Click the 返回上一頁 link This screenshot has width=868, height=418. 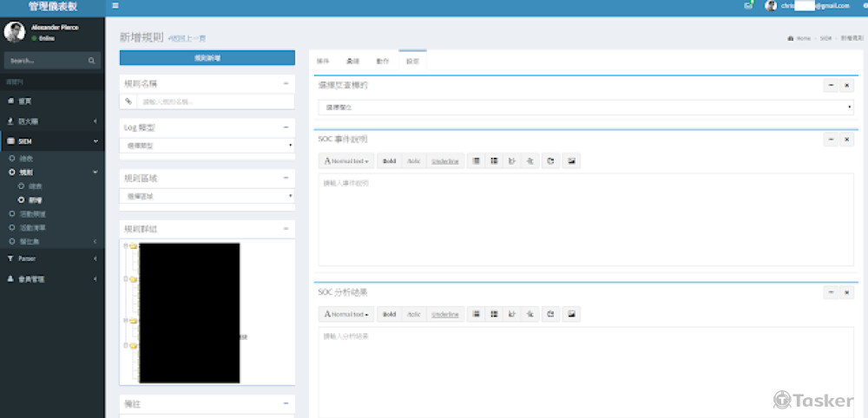click(x=187, y=39)
